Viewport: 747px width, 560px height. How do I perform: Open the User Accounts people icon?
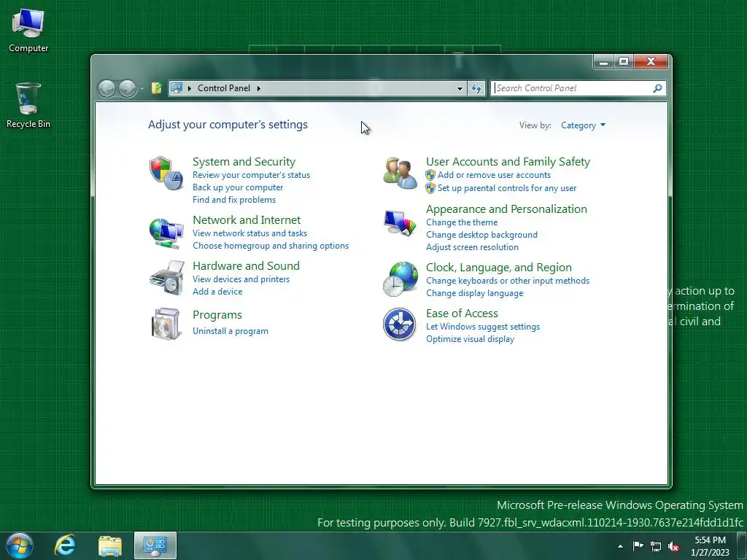pyautogui.click(x=400, y=174)
